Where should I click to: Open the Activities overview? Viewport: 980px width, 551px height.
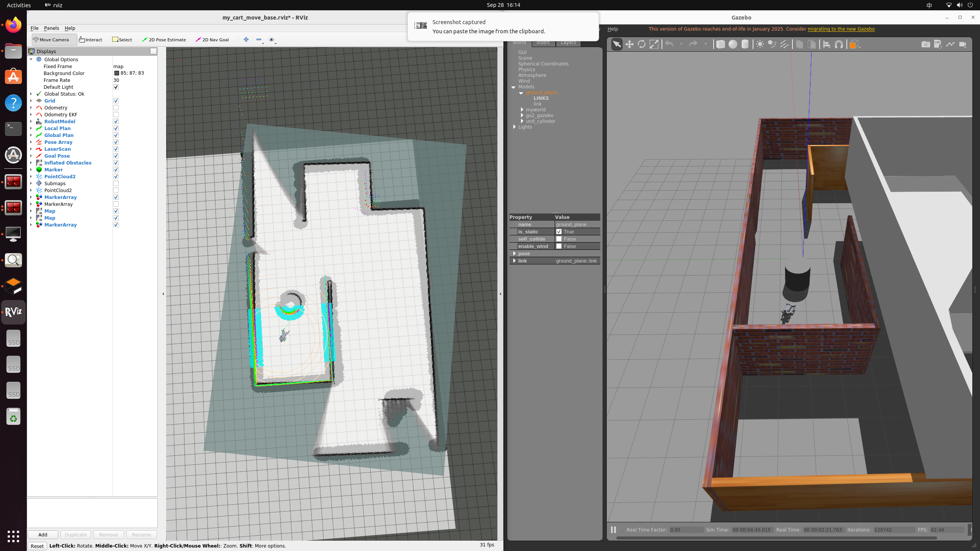(x=19, y=5)
